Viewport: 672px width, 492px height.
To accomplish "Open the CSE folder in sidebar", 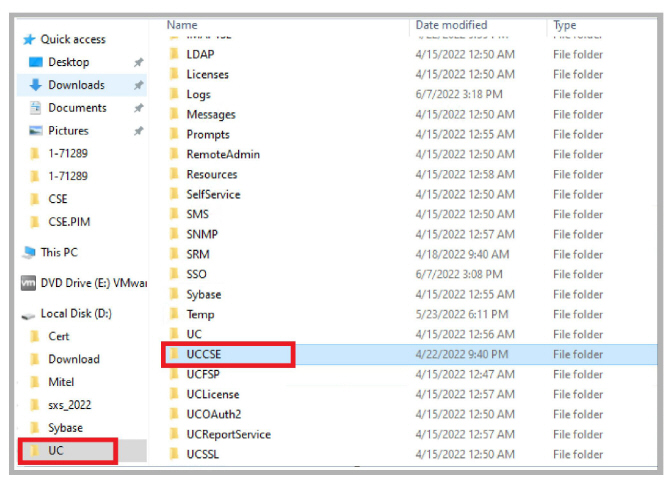I will coord(58,199).
